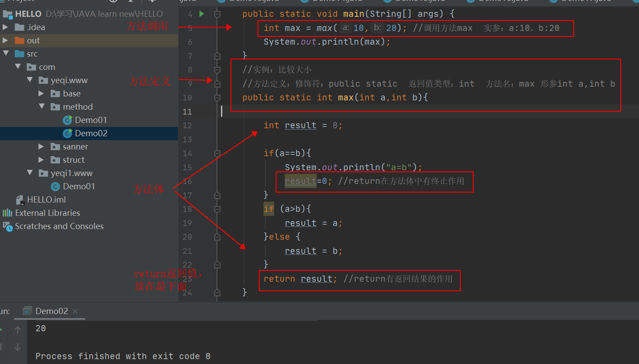The width and height of the screenshot is (639, 364).
Task: Collapse the com package arrow
Action: 18,67
